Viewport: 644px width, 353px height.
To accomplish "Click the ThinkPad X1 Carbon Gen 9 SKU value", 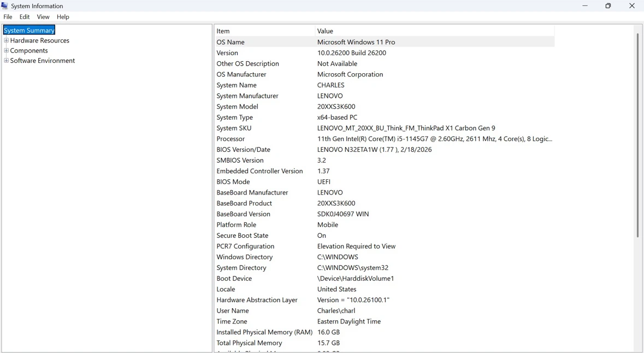I will click(x=406, y=128).
